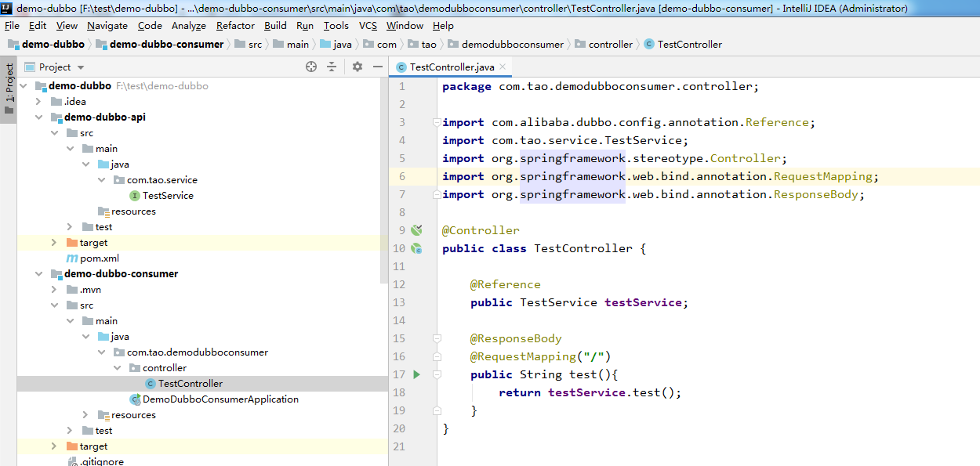Click demo-dubbo-consumer breadcrumb
Viewport: 980px width, 466px height.
(160, 45)
